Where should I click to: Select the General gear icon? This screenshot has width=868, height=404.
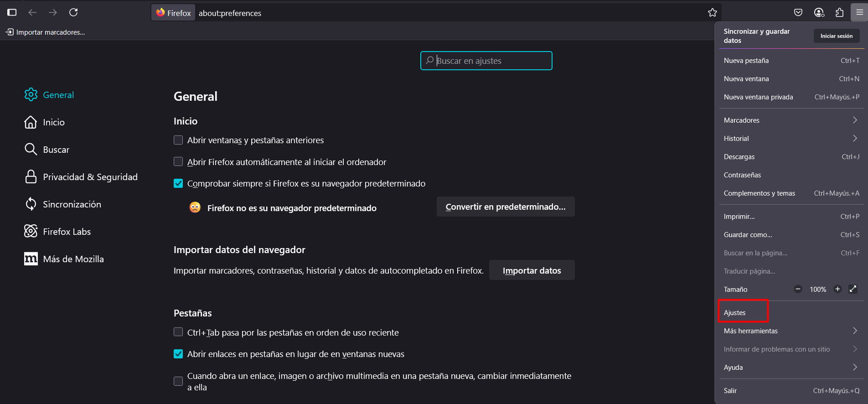pyautogui.click(x=31, y=94)
